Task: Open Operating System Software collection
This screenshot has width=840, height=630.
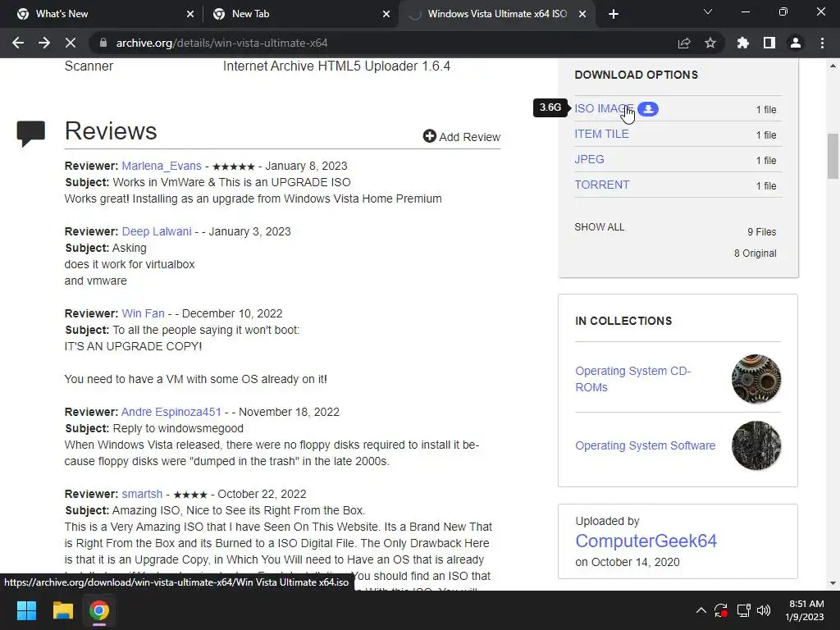Action: point(645,445)
